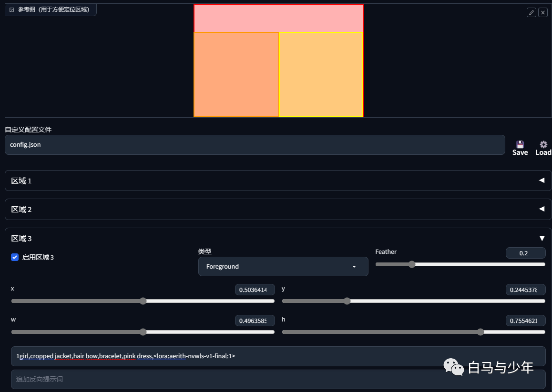Uncheck the 启用区域 3 checkbox
Viewport: 552px width, 392px height.
click(15, 257)
